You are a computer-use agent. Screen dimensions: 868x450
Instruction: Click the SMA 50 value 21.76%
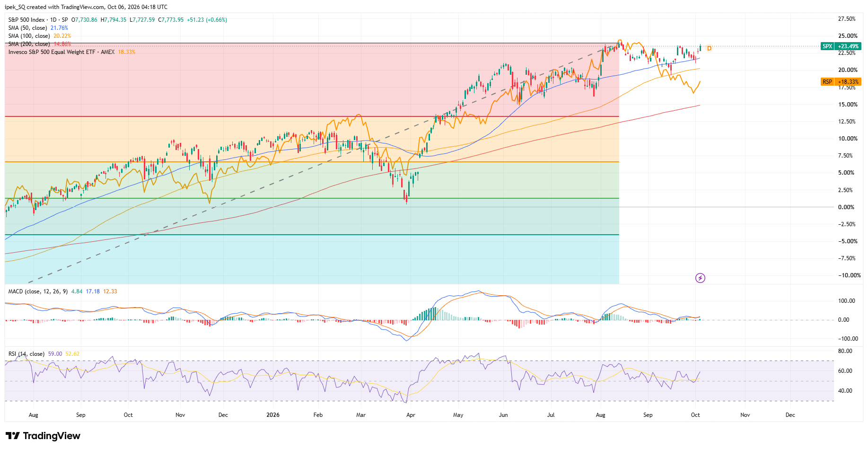59,28
